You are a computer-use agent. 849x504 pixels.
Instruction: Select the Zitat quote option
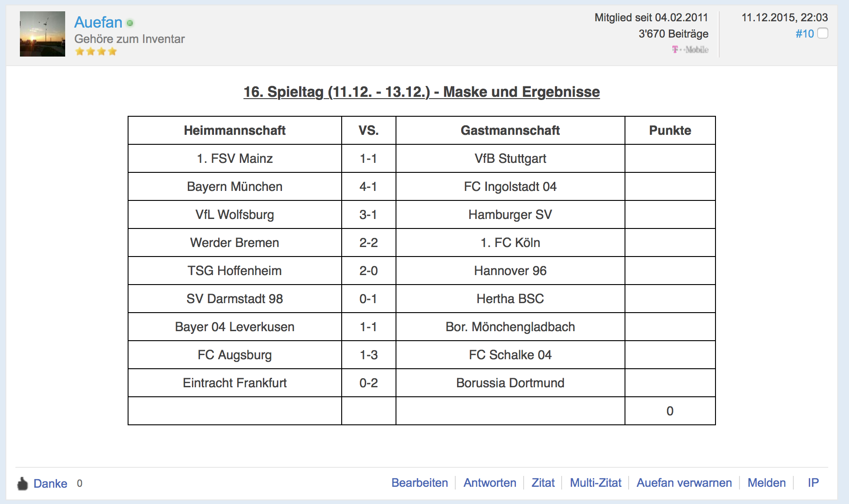(543, 483)
